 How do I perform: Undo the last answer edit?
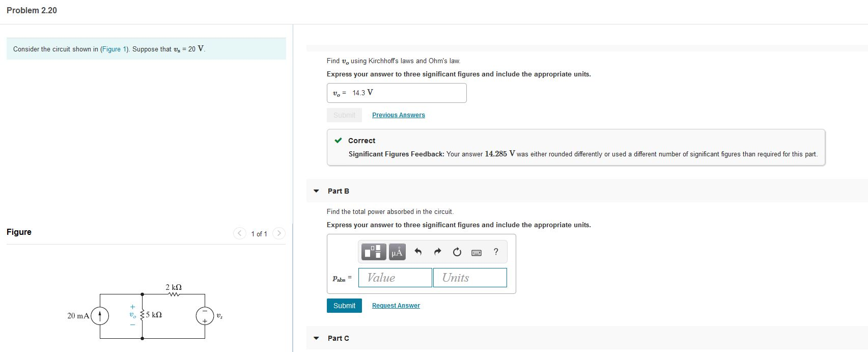(x=418, y=252)
